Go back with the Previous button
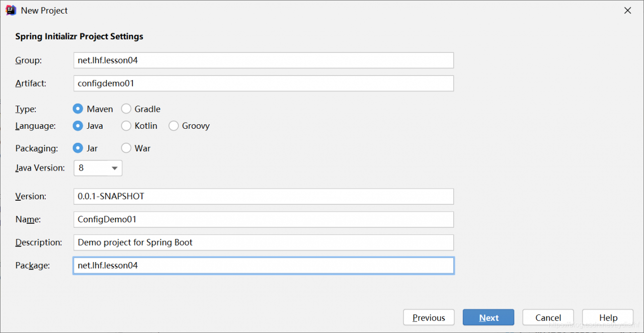The image size is (644, 333). point(429,317)
